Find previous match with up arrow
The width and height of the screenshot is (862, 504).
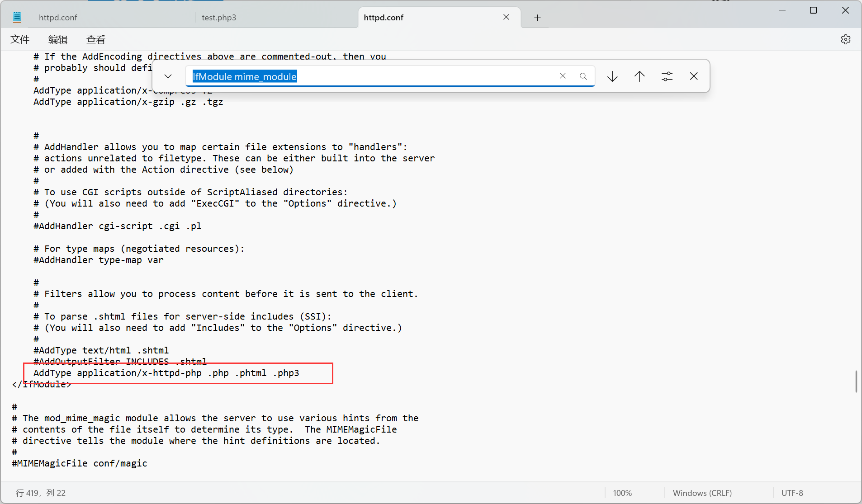point(639,76)
